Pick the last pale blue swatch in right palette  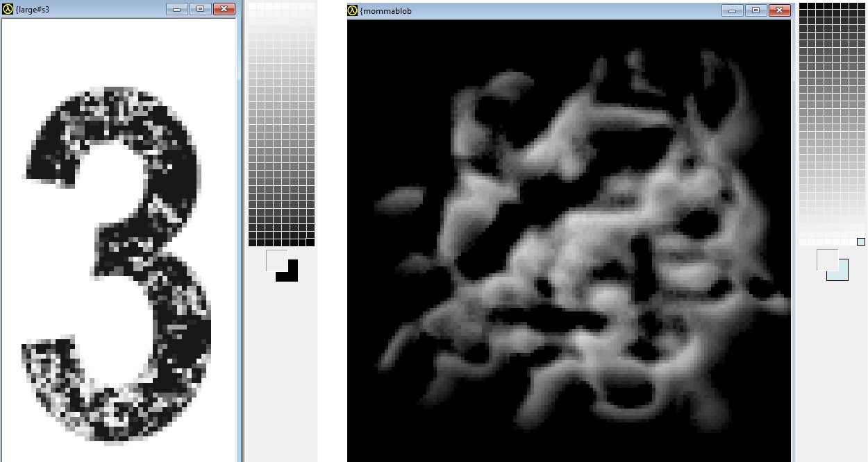tap(861, 241)
